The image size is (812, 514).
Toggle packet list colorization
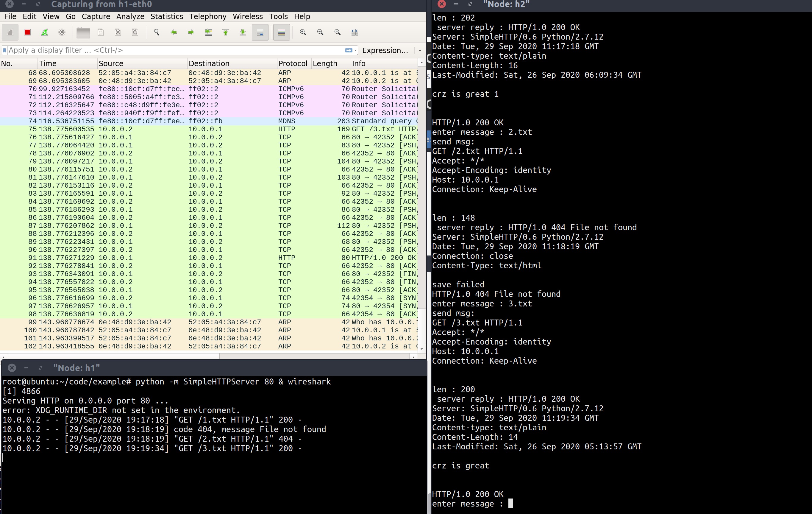281,32
